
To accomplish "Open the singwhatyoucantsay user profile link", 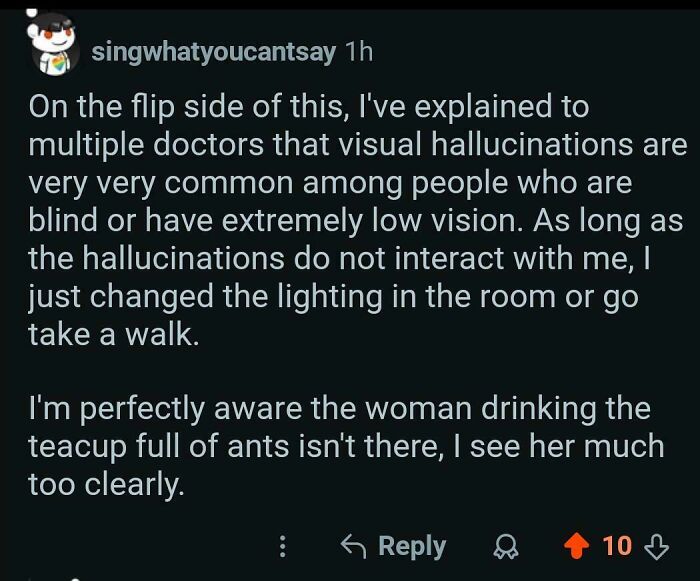I will tap(213, 52).
